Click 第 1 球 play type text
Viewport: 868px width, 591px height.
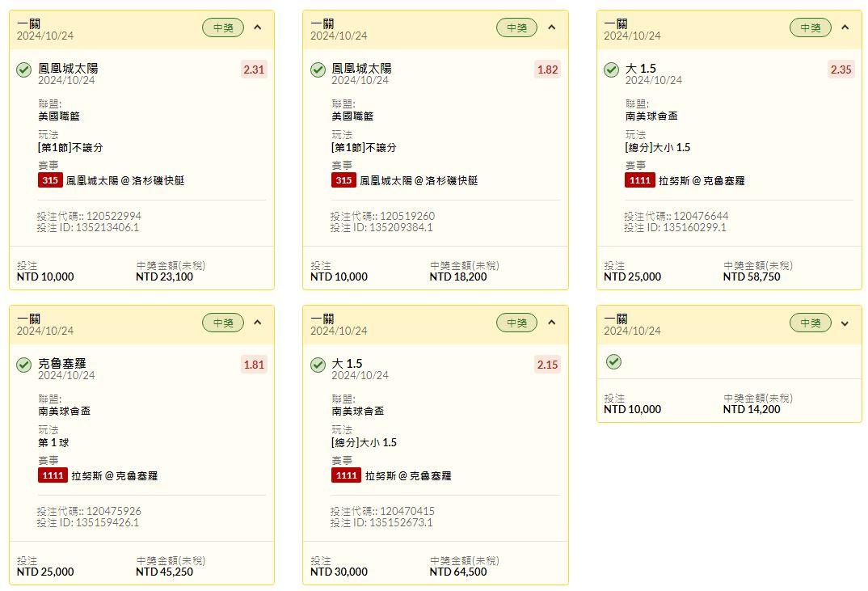pos(53,442)
